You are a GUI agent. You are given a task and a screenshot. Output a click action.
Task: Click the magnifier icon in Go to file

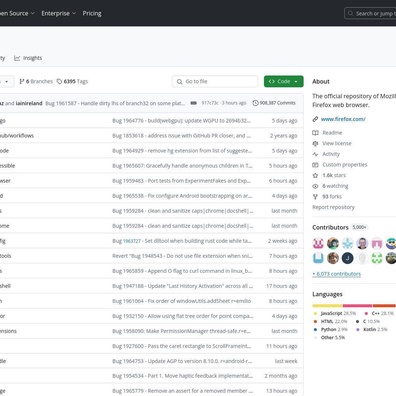pos(179,82)
